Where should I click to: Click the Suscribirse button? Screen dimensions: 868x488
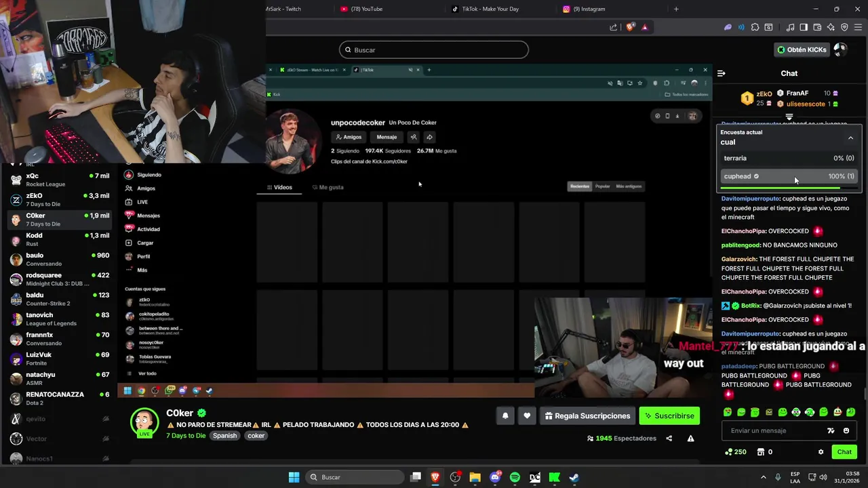tap(669, 416)
